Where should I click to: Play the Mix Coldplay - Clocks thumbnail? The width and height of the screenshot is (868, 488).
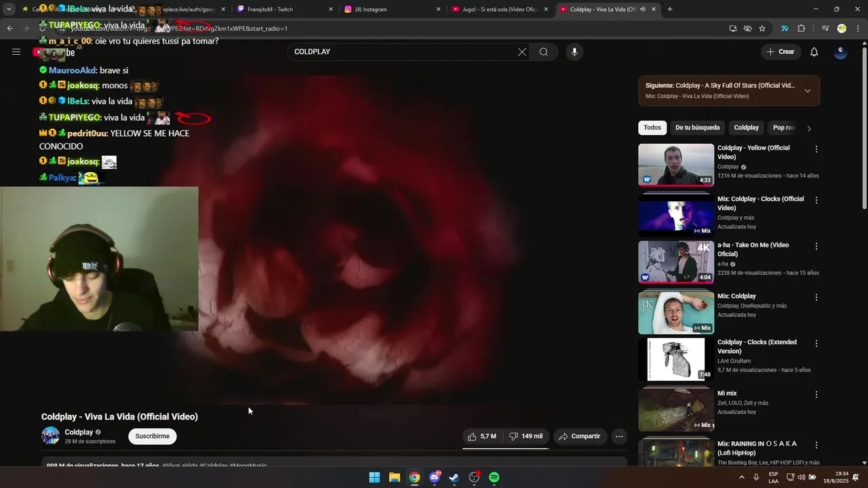pyautogui.click(x=676, y=216)
